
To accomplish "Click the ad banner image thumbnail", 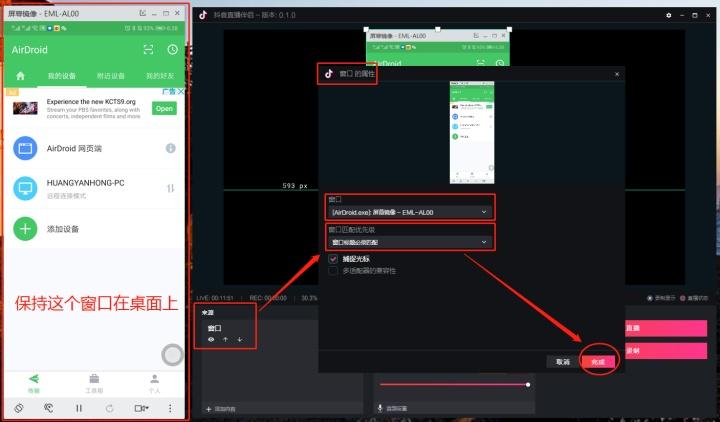I will coord(25,108).
